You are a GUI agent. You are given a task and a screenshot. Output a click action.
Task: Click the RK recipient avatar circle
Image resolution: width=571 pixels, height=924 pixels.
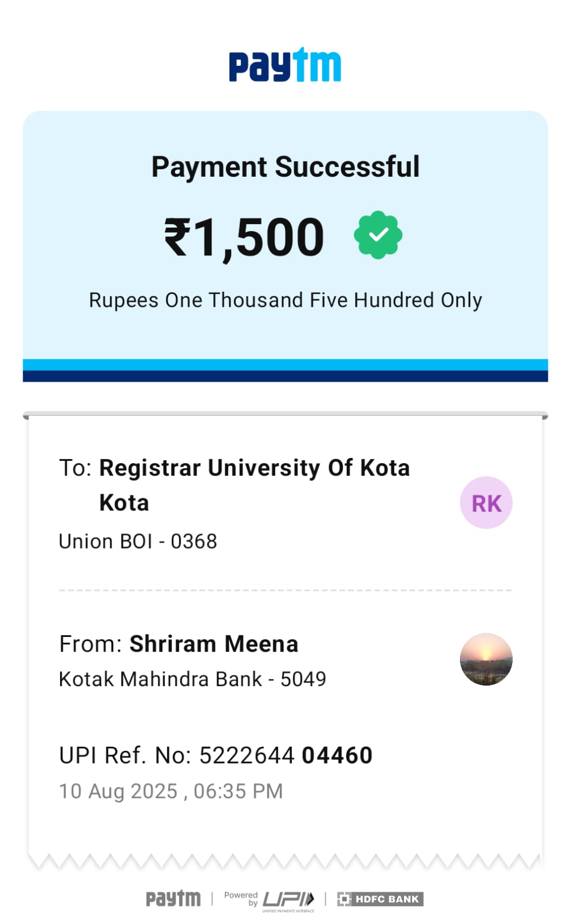pos(486,503)
